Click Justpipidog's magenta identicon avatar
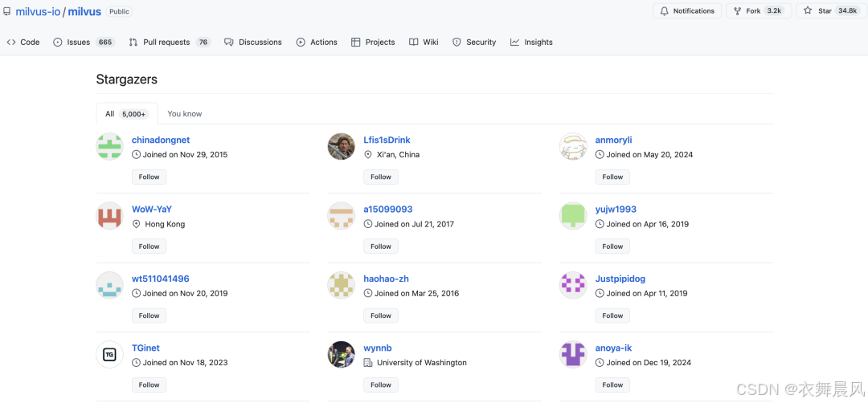The width and height of the screenshot is (868, 403). click(573, 285)
